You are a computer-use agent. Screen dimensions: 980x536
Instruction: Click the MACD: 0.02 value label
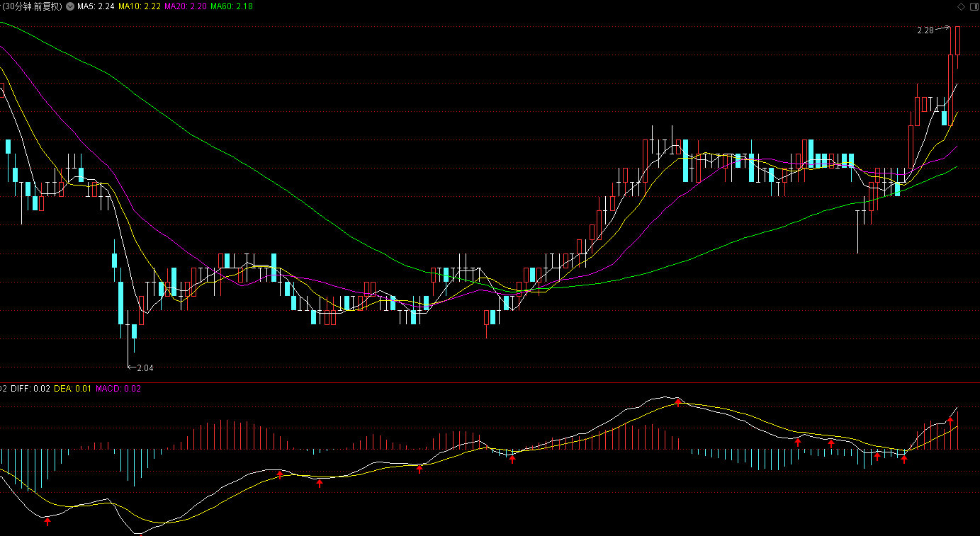point(118,389)
